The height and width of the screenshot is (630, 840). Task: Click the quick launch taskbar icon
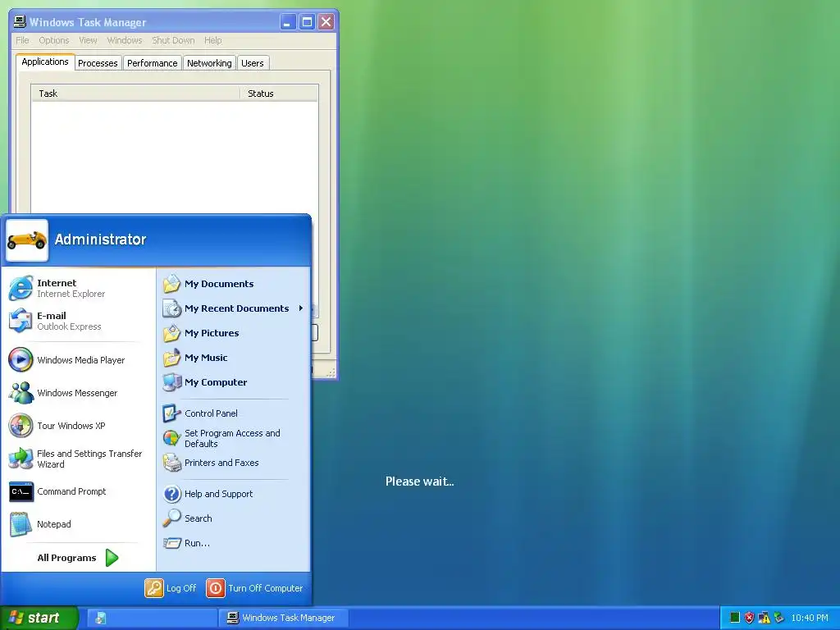pos(101,618)
